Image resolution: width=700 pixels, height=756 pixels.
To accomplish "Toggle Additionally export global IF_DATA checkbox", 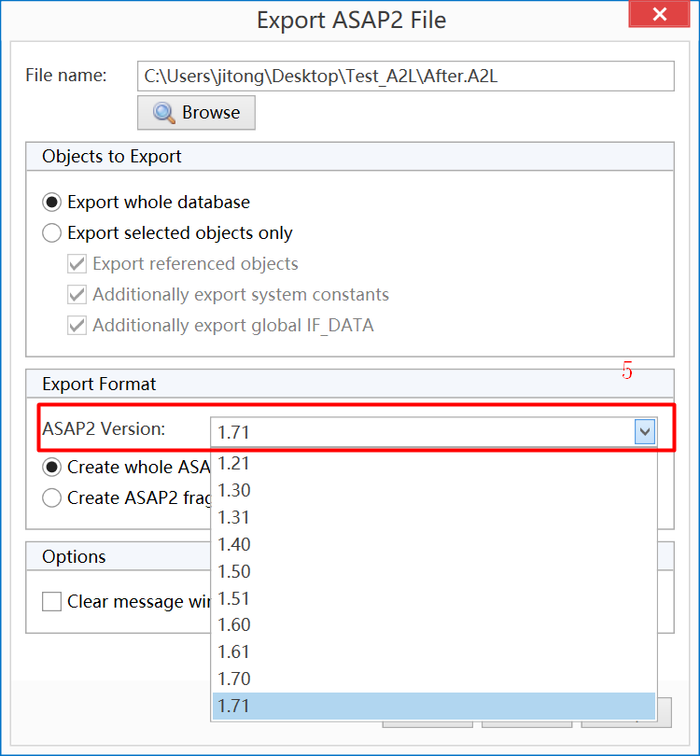I will point(77,325).
